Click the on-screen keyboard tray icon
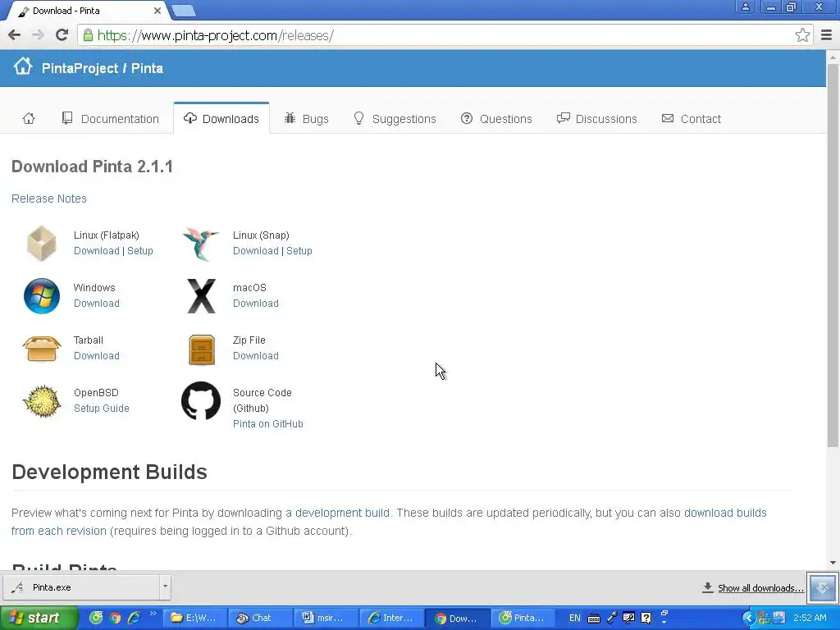Image resolution: width=840 pixels, height=630 pixels. click(594, 619)
